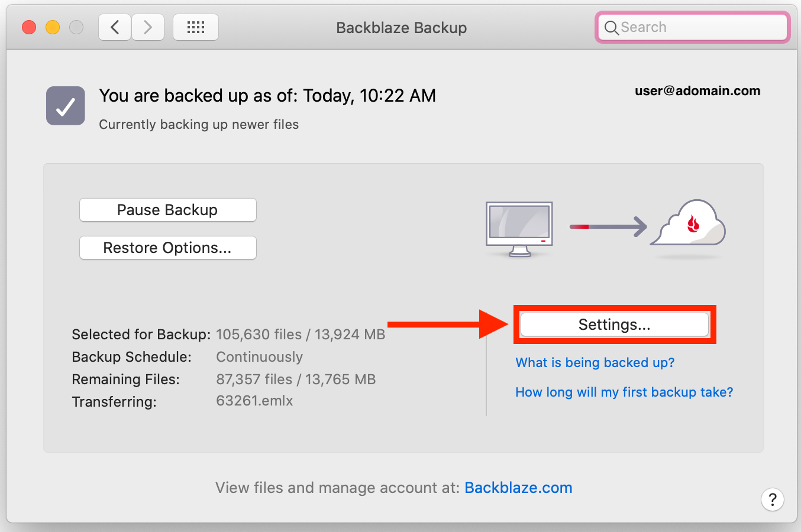Click the forward navigation arrow
This screenshot has width=801, height=532.
pos(148,27)
